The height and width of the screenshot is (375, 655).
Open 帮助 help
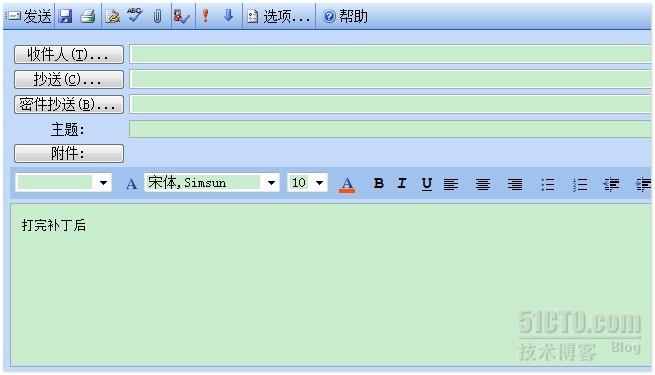(x=345, y=16)
